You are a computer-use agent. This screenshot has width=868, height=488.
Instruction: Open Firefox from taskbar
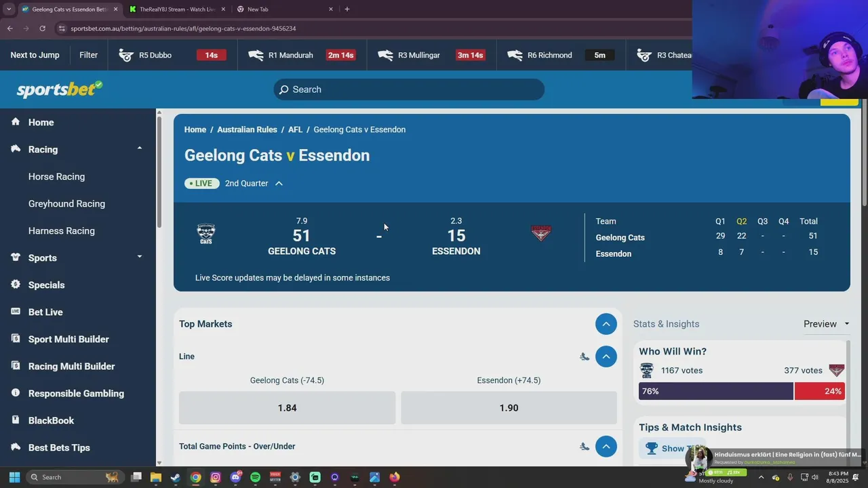pos(395,477)
